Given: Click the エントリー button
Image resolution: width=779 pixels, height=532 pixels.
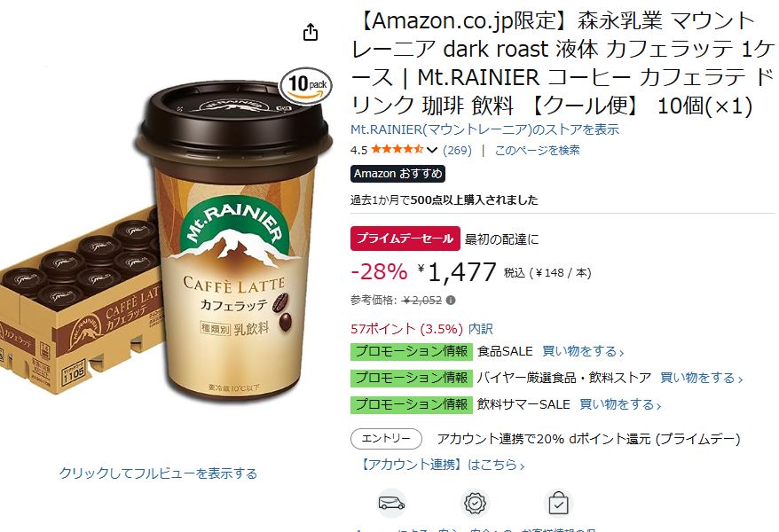Looking at the screenshot, I should [386, 439].
